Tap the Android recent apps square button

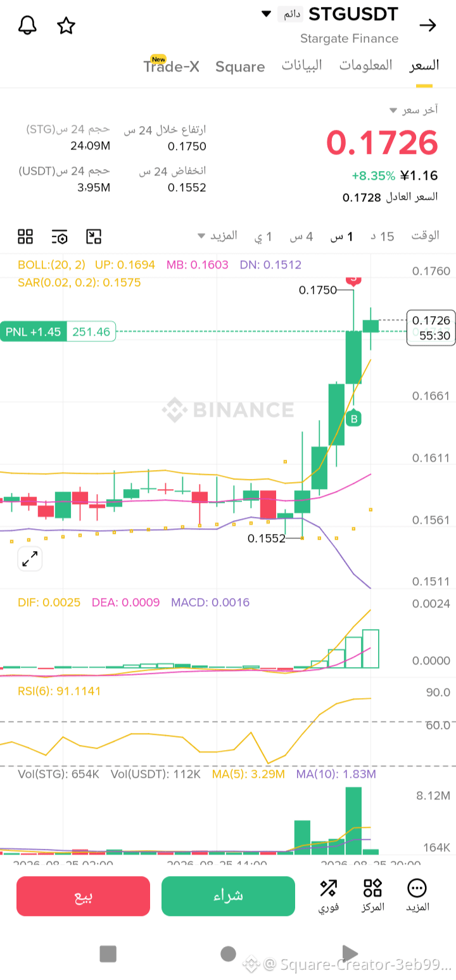[x=108, y=953]
